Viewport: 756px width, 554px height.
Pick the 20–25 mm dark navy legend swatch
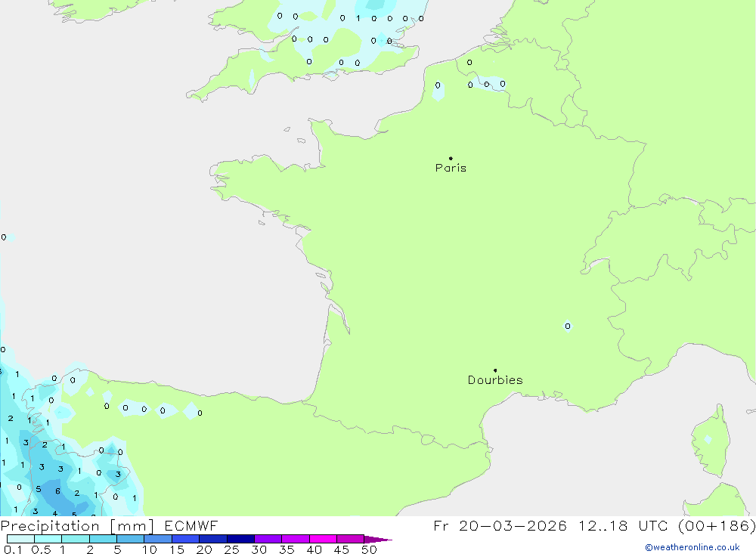click(212, 540)
